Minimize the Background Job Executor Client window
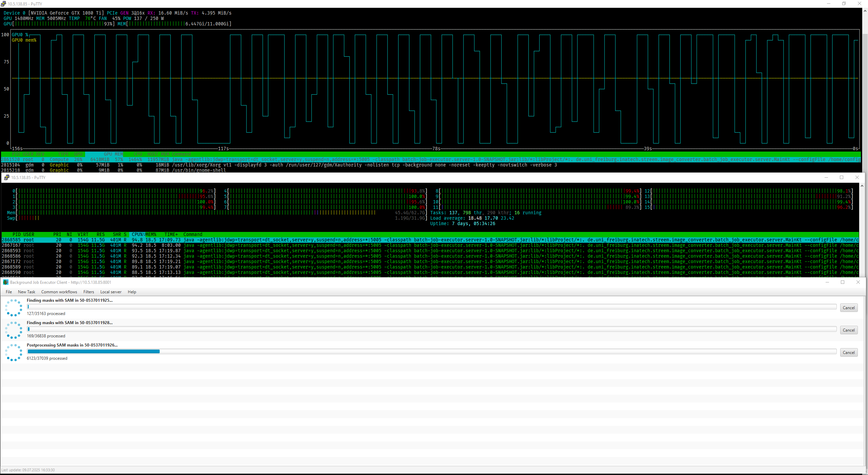 (x=827, y=282)
